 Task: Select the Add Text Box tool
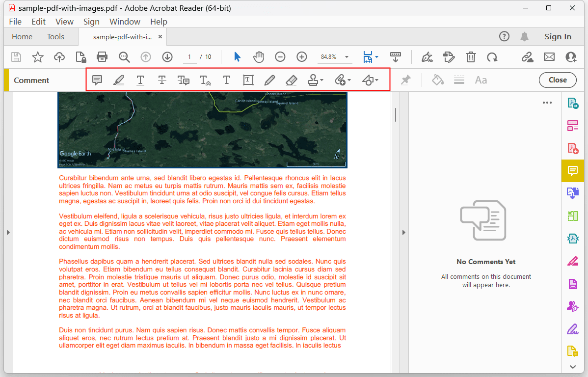[x=248, y=80]
